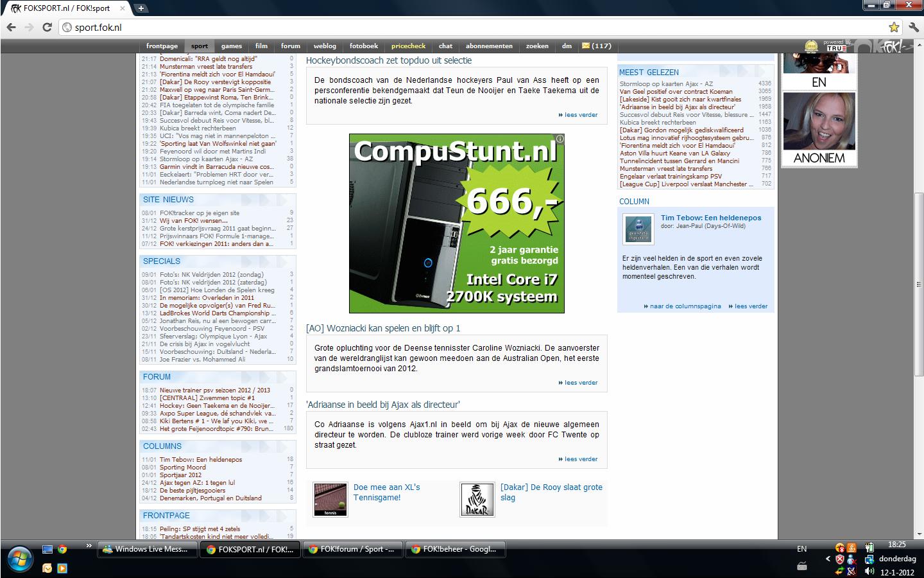This screenshot has height=578, width=924.
Task: Click the clock showing 18:25
Action: [897, 545]
